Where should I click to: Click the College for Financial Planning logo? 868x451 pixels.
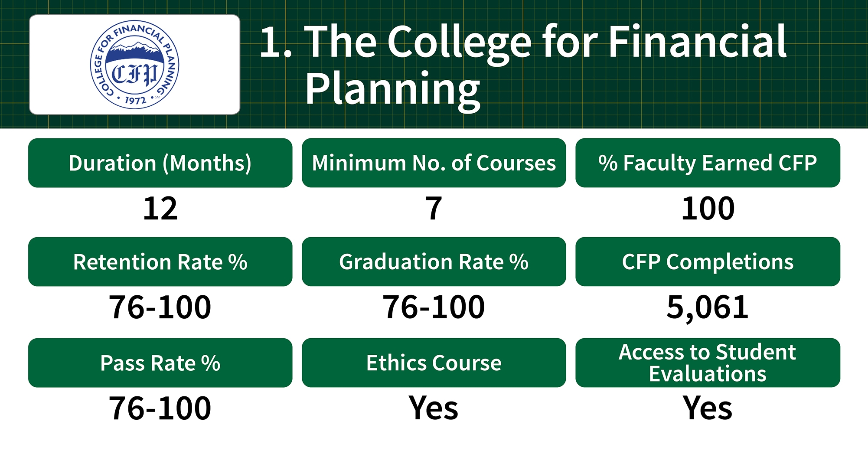134,65
